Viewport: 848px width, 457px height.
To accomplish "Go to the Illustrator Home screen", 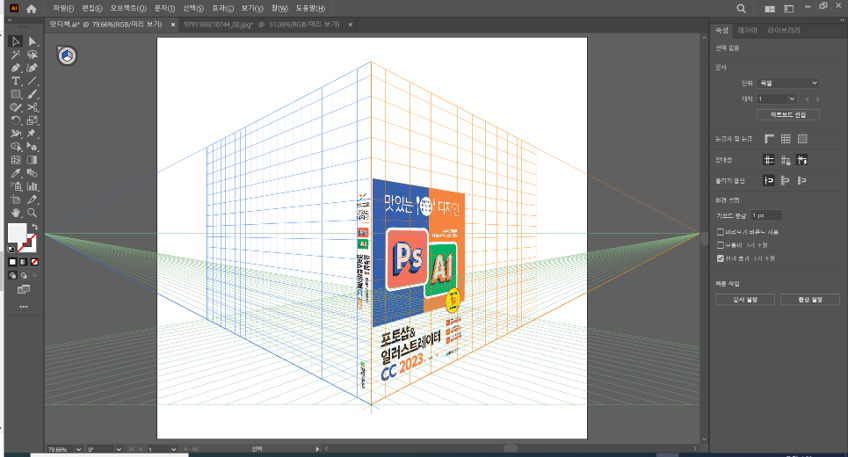I will pyautogui.click(x=31, y=8).
